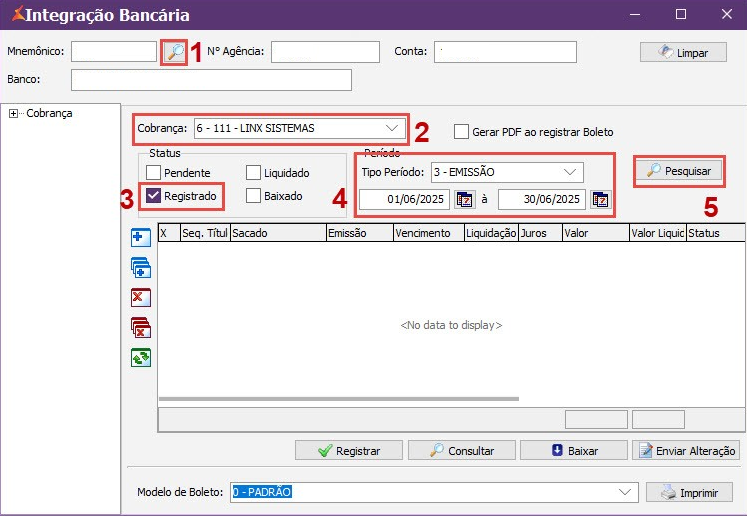Sort by the Vencimento column header
The height and width of the screenshot is (516, 747).
[429, 233]
